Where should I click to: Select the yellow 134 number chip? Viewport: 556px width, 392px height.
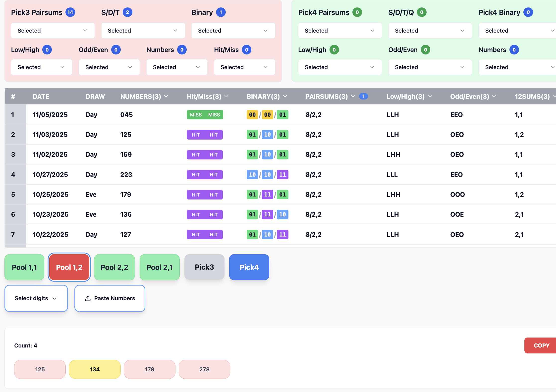(95, 369)
